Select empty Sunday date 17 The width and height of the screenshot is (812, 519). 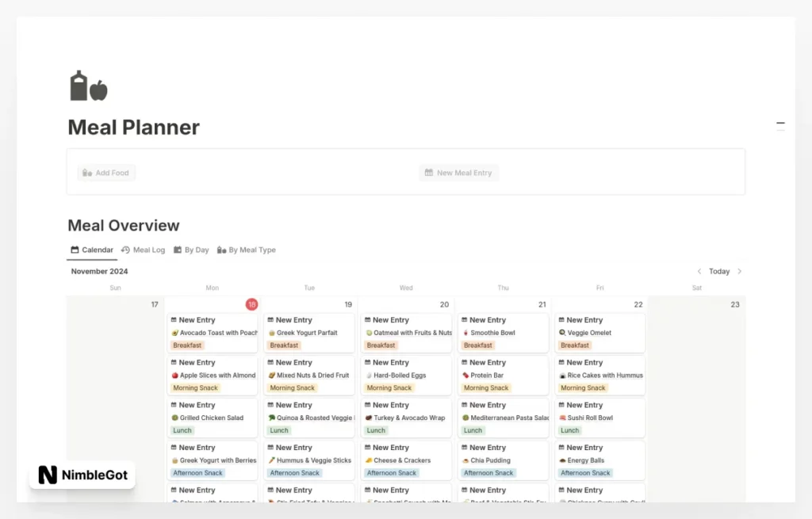click(x=155, y=304)
